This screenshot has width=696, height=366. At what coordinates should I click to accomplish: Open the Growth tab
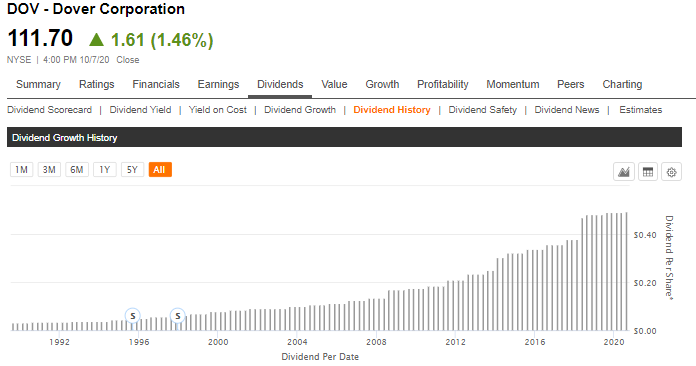pyautogui.click(x=382, y=84)
